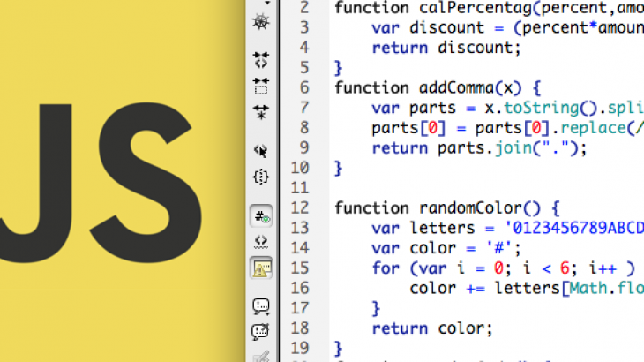Click closing brace on line 19
644x362 pixels.
pyautogui.click(x=338, y=349)
